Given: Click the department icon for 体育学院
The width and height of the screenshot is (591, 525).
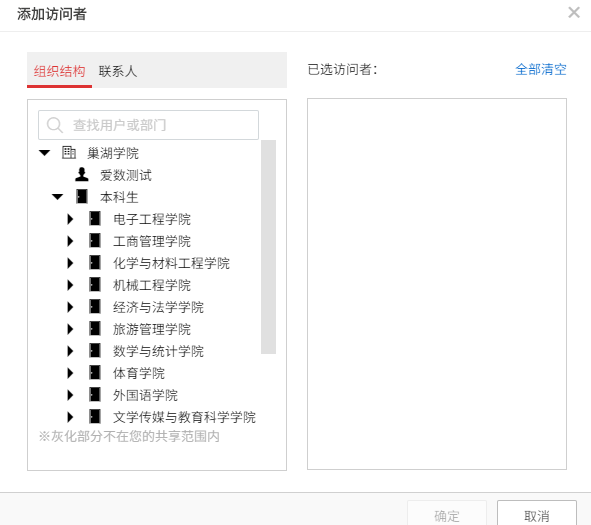Looking at the screenshot, I should tap(95, 372).
